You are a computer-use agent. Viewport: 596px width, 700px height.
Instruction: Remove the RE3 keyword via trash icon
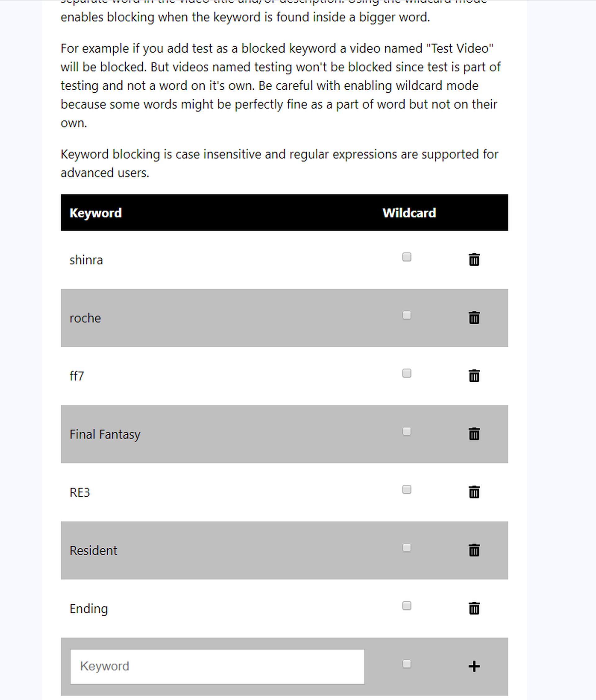pos(474,492)
